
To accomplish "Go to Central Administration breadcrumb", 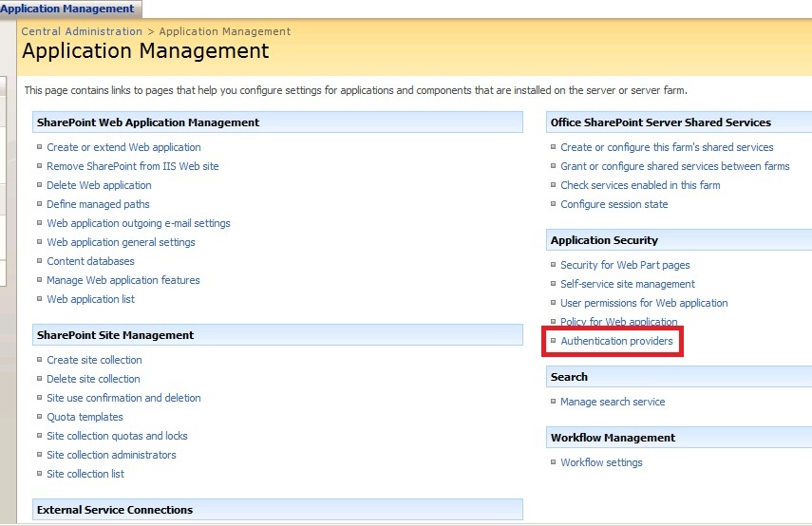I will click(82, 31).
